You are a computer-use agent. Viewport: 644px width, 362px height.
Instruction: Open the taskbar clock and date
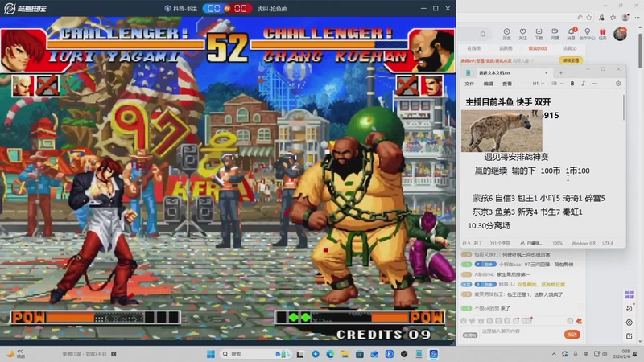point(623,354)
